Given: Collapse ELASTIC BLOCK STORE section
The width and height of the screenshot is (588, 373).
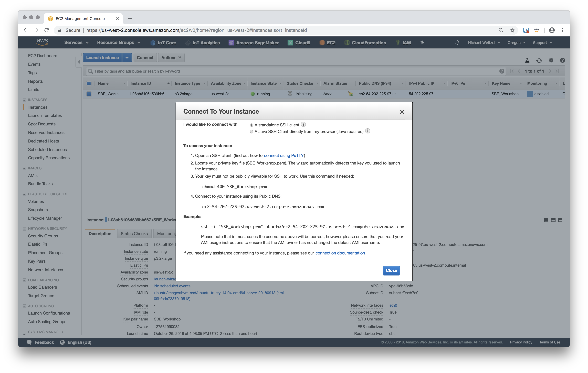Looking at the screenshot, I should pyautogui.click(x=24, y=195).
